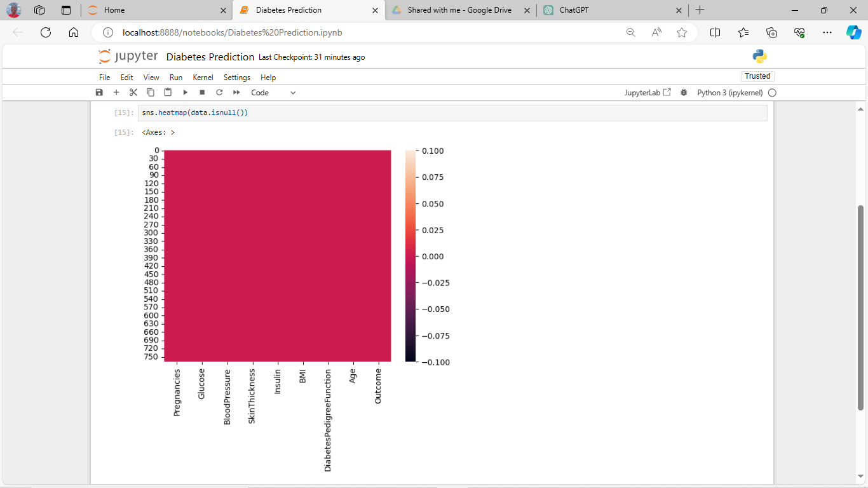Click the BMI axis label

coord(302,376)
